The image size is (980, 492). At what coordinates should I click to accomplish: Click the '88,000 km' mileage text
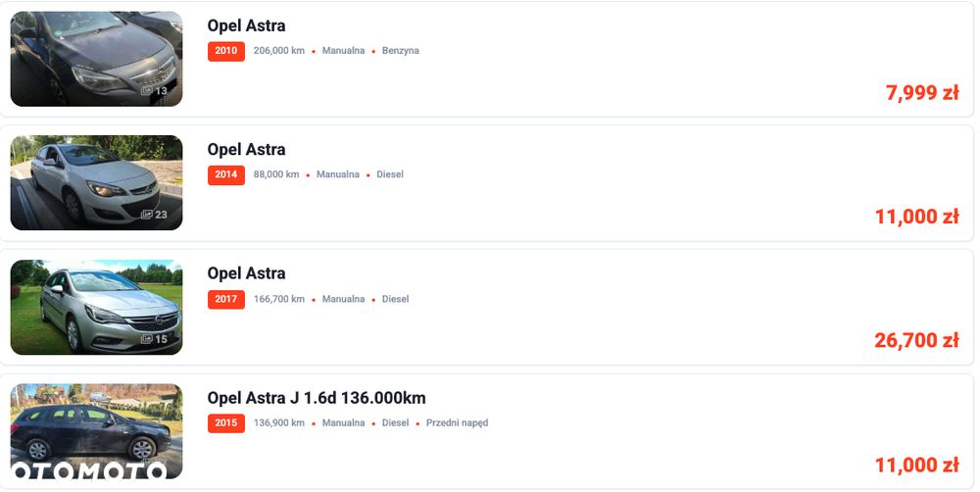[276, 174]
